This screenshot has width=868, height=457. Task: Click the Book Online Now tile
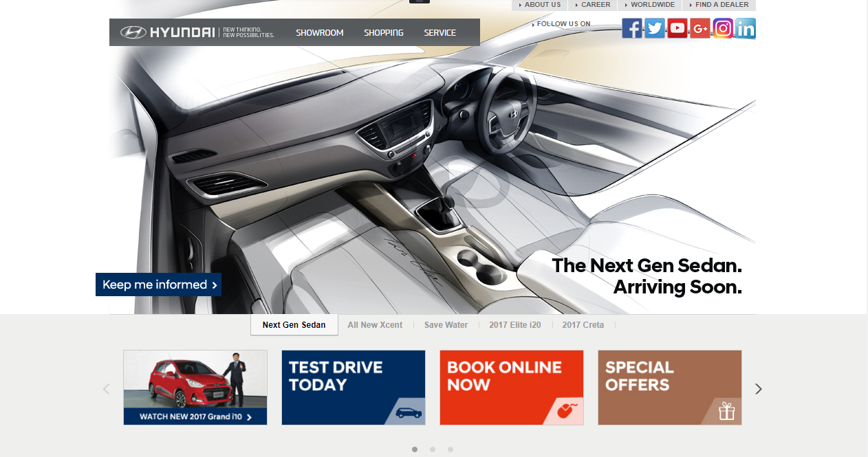pyautogui.click(x=512, y=388)
